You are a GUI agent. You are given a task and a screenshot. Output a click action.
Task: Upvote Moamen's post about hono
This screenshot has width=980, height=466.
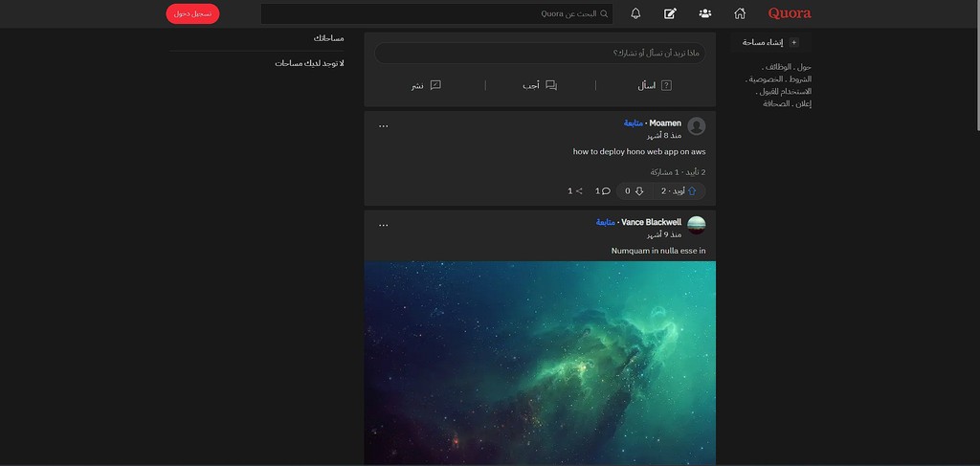pyautogui.click(x=680, y=190)
